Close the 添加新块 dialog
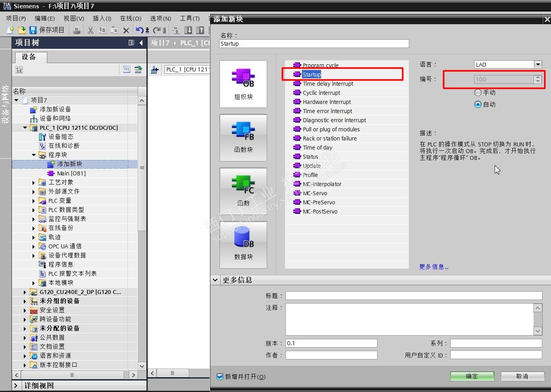Viewport: 551px width, 392px height. click(x=547, y=19)
